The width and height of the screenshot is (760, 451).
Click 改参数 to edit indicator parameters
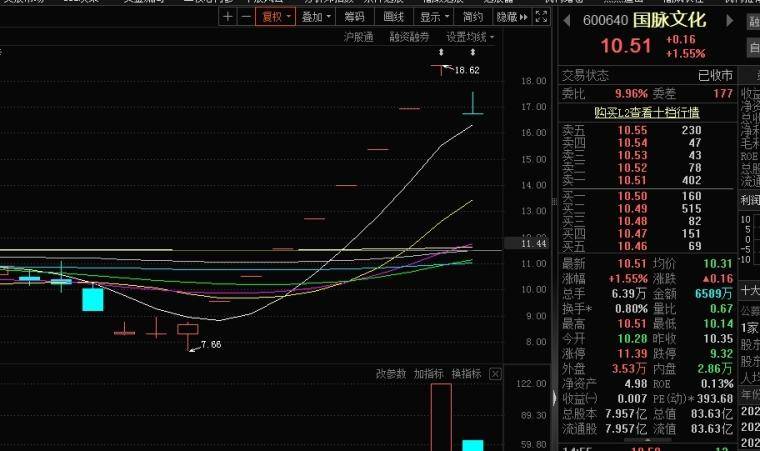click(x=391, y=374)
